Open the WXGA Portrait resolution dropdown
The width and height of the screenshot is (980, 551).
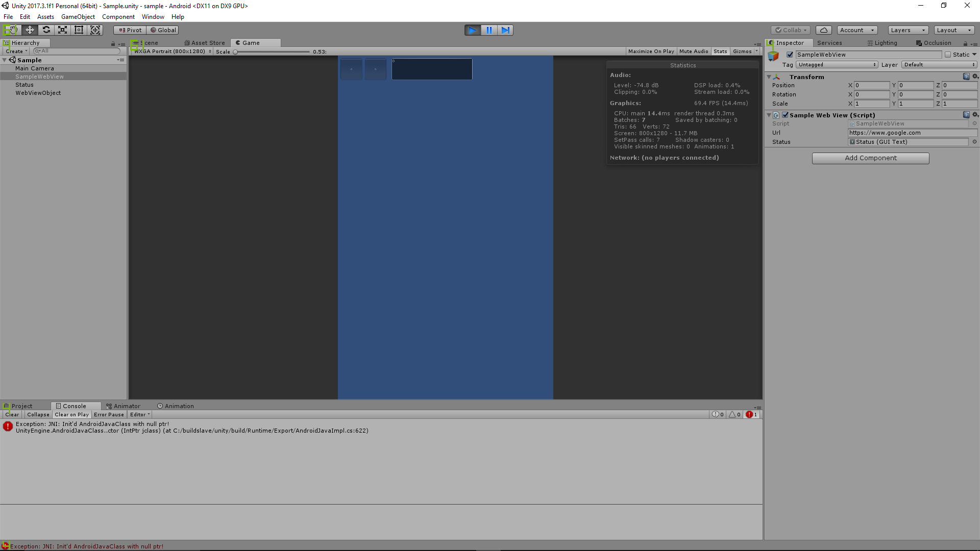click(x=172, y=52)
